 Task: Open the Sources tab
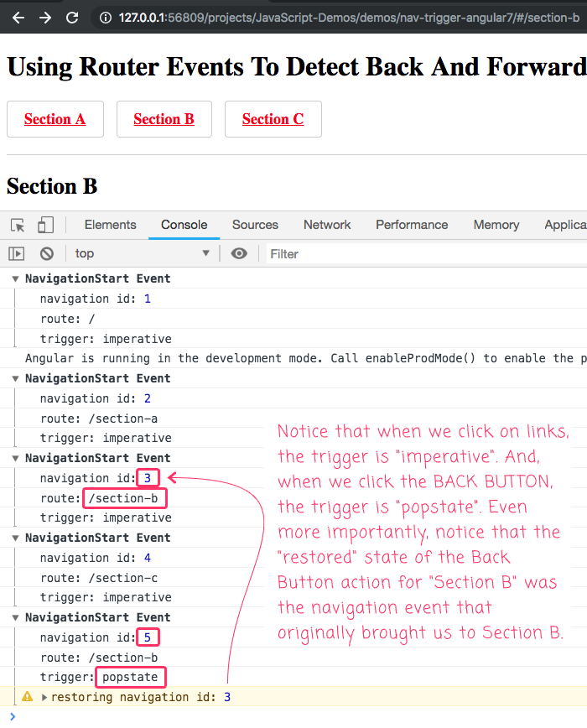pos(255,225)
